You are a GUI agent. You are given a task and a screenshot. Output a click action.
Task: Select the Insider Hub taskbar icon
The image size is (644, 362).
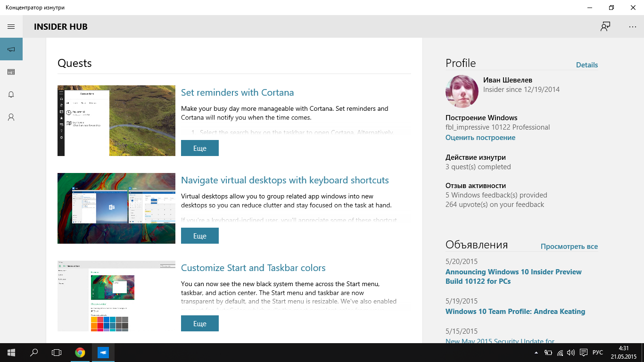click(103, 353)
